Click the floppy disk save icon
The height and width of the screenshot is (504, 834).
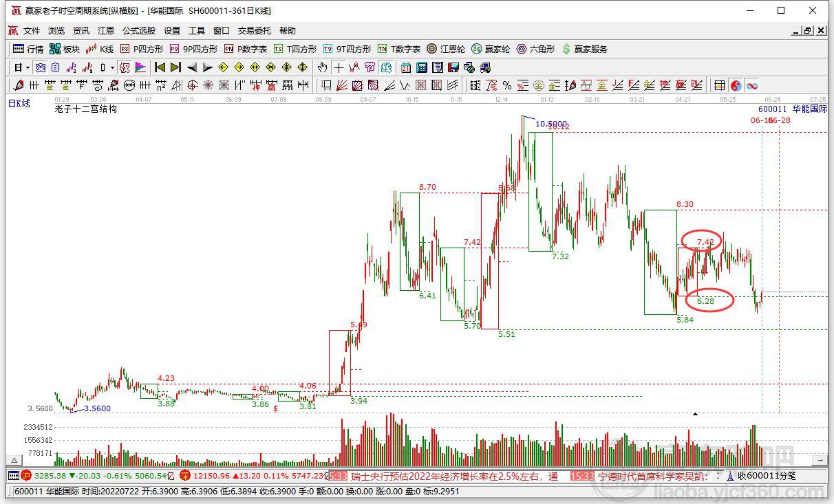point(453,67)
